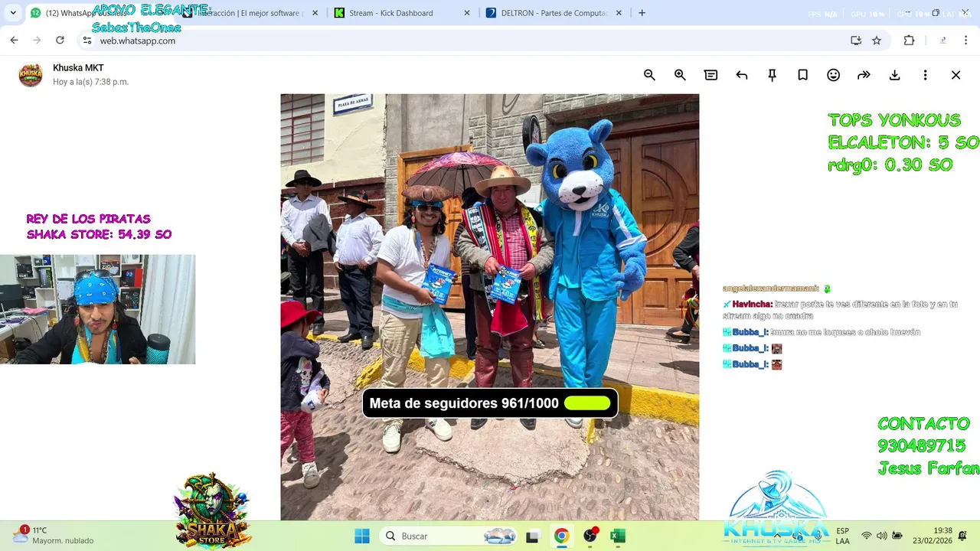Forward this photo to another chat
The height and width of the screenshot is (551, 980).
point(864,75)
